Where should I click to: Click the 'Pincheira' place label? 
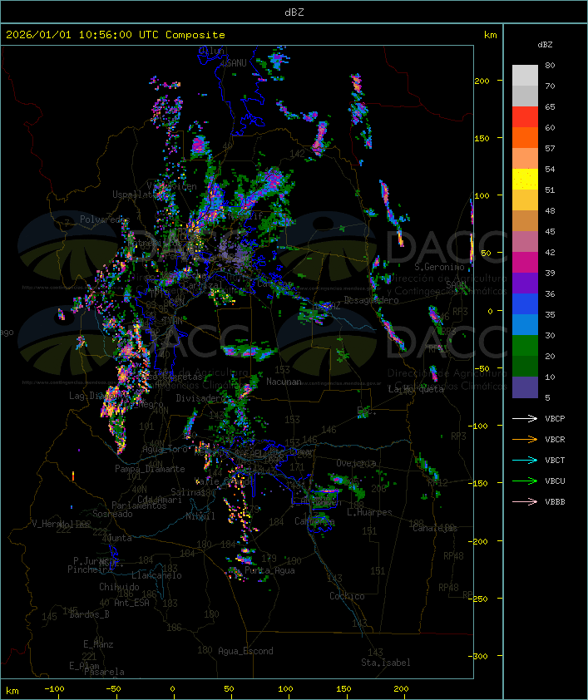(90, 569)
